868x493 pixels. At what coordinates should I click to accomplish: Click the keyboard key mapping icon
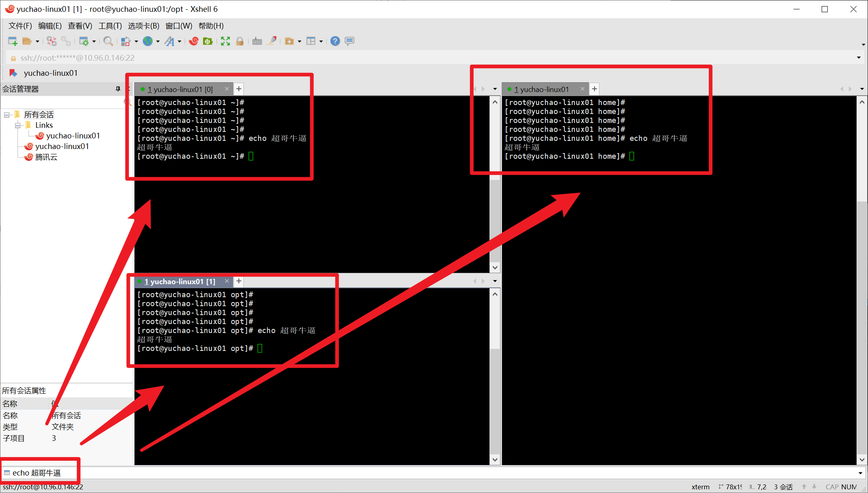coord(257,41)
